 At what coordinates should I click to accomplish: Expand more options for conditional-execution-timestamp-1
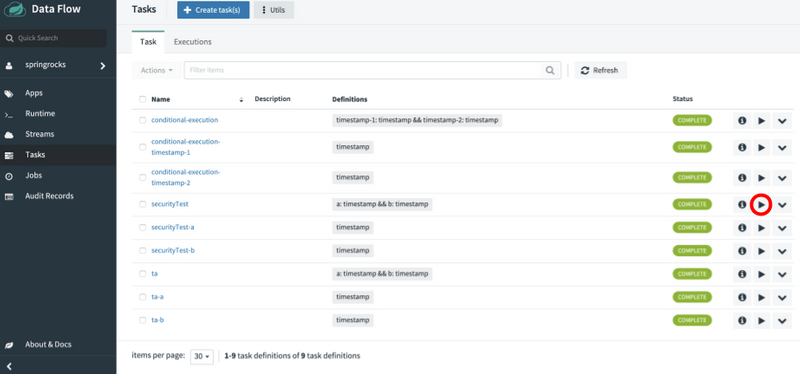(782, 147)
